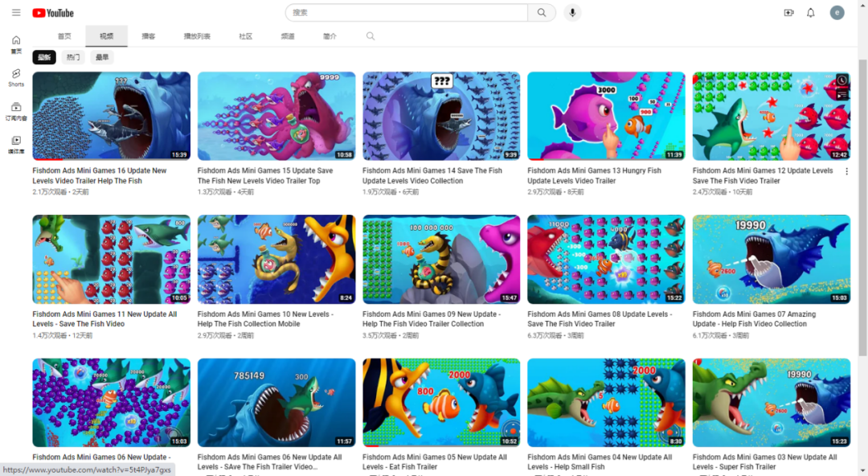The height and width of the screenshot is (476, 868).
Task: Play Fishdom Mini Games 07 thumbnail
Action: pyautogui.click(x=771, y=260)
